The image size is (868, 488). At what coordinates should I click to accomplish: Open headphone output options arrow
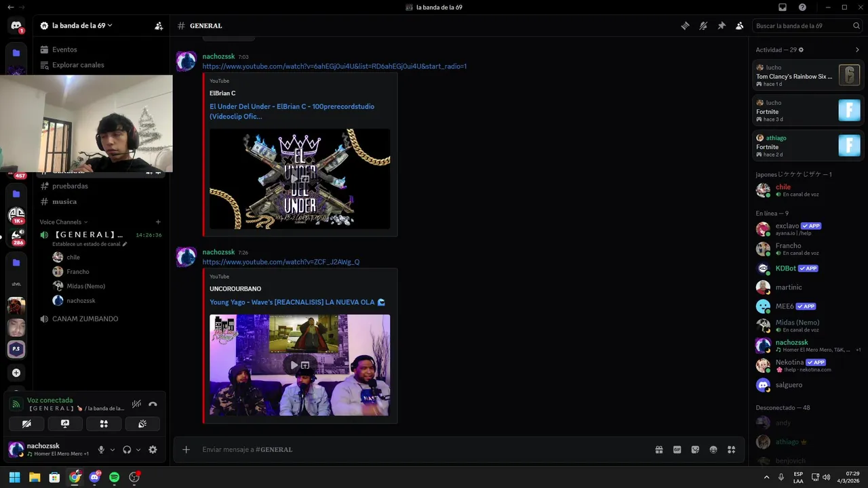[x=138, y=449]
